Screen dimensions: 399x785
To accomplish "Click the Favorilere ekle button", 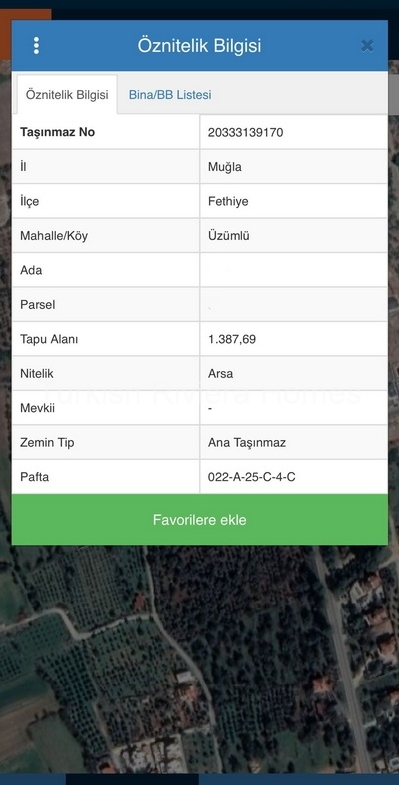I will point(199,520).
